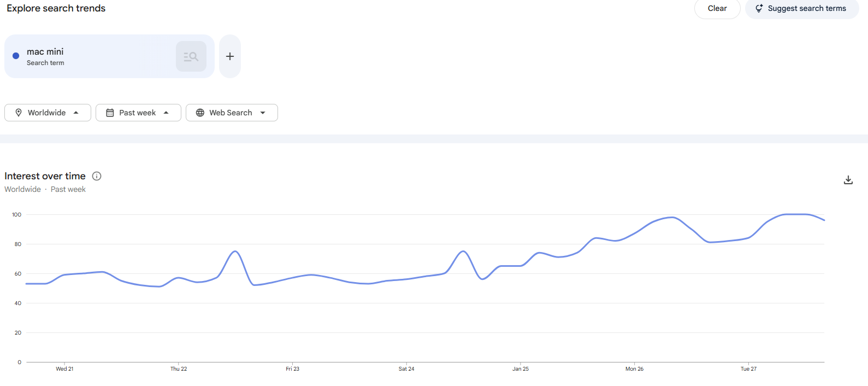Click the Thu 22 axis label
Image resolution: width=868 pixels, height=386 pixels.
coord(179,369)
